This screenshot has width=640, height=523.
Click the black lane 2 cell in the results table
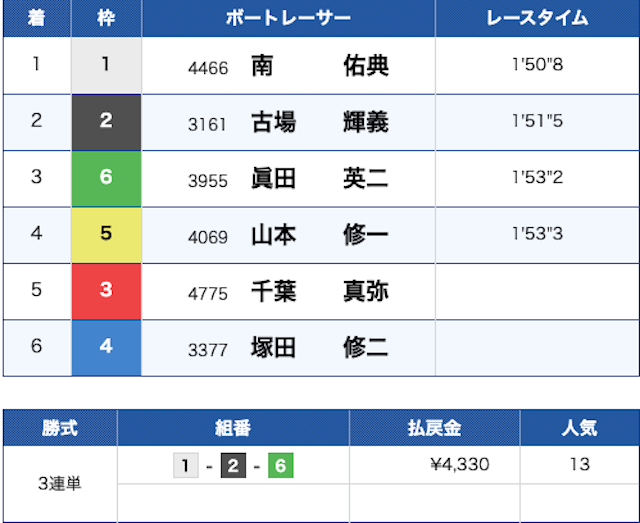coord(106,122)
